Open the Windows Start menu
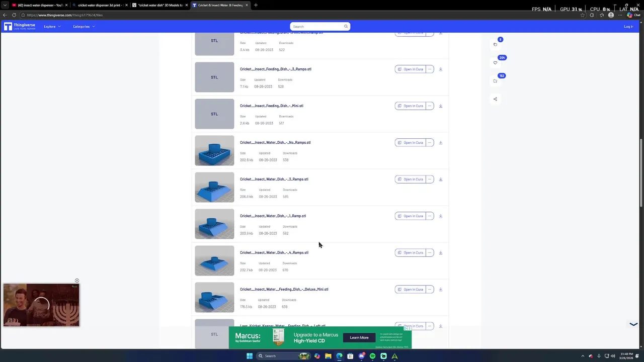 click(x=249, y=356)
